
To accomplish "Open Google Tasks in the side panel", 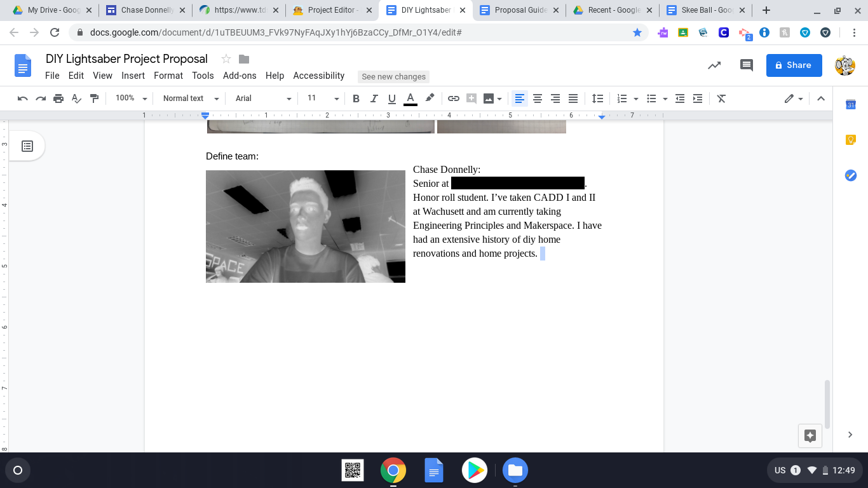I will [851, 175].
